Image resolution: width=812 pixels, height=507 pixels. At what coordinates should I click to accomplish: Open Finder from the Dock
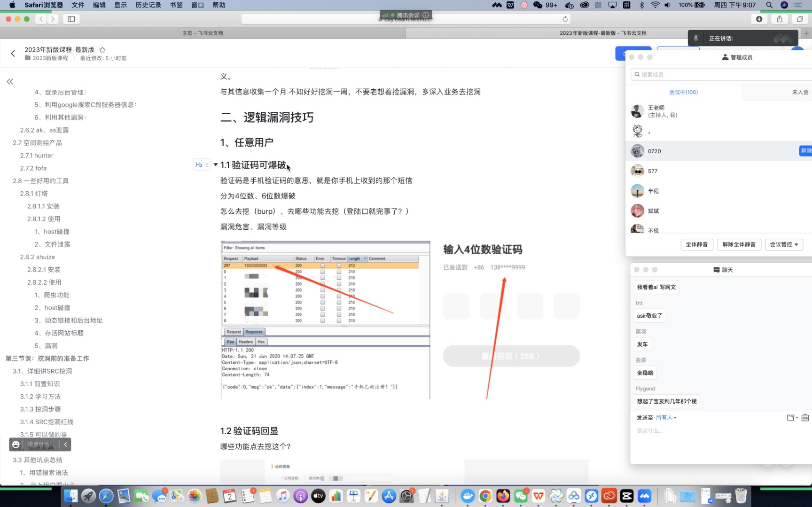click(x=71, y=496)
